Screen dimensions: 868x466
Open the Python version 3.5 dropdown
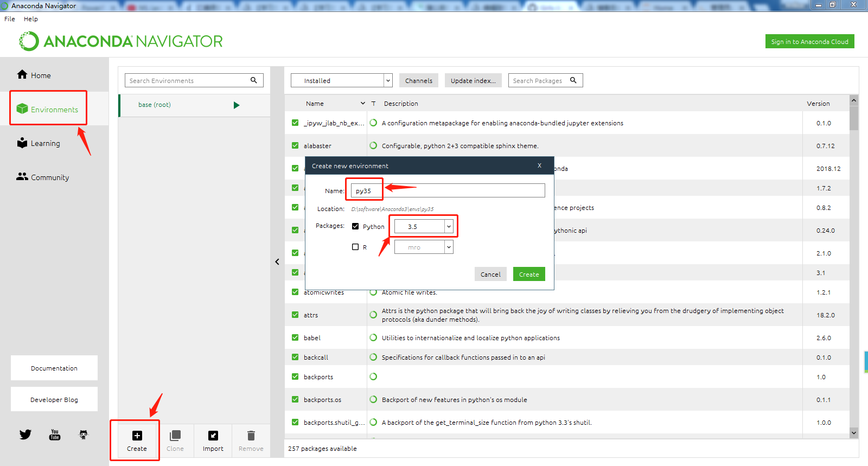click(423, 226)
